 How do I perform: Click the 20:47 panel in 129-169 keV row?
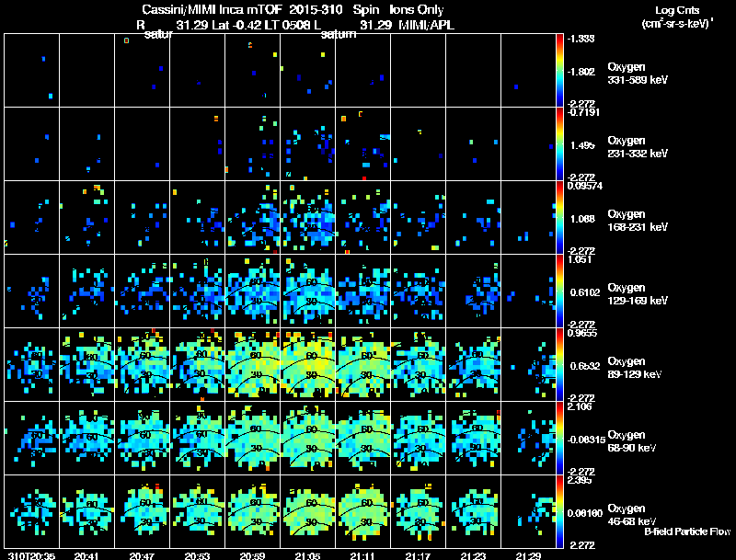143,291
